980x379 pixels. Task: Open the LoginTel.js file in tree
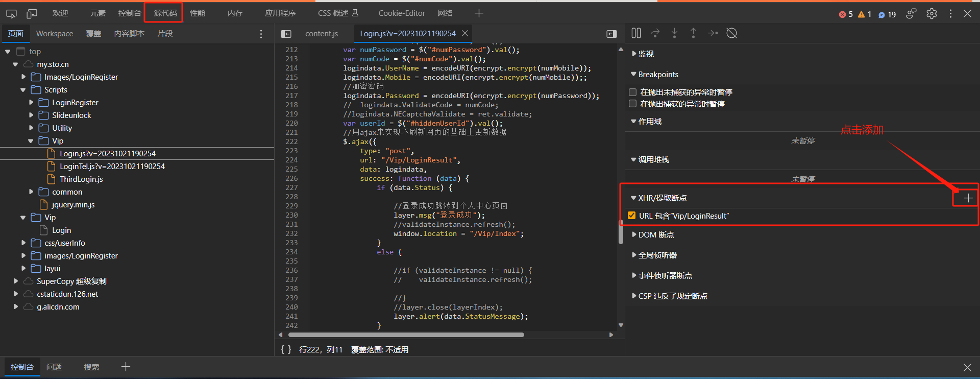pyautogui.click(x=112, y=167)
